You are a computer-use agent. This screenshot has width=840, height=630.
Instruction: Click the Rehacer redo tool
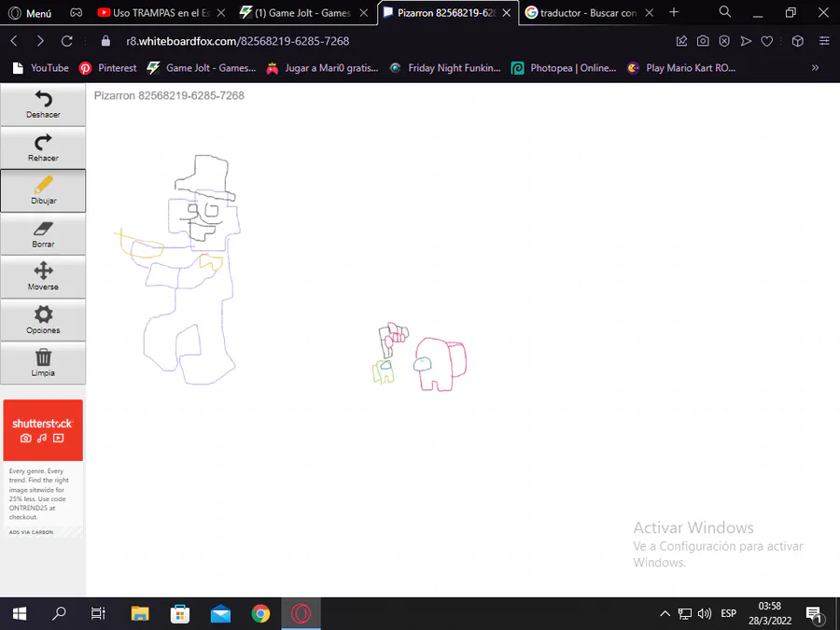(43, 147)
